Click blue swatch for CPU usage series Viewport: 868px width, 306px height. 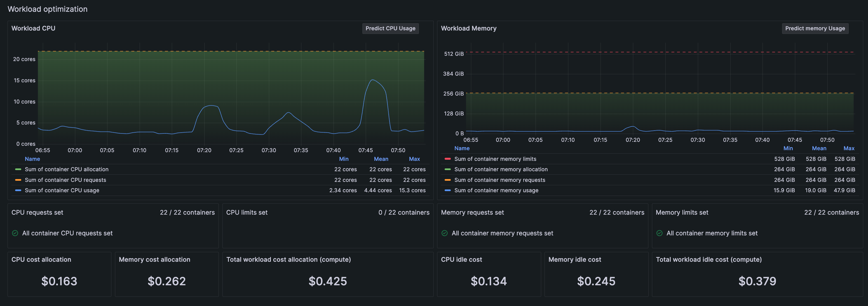18,190
